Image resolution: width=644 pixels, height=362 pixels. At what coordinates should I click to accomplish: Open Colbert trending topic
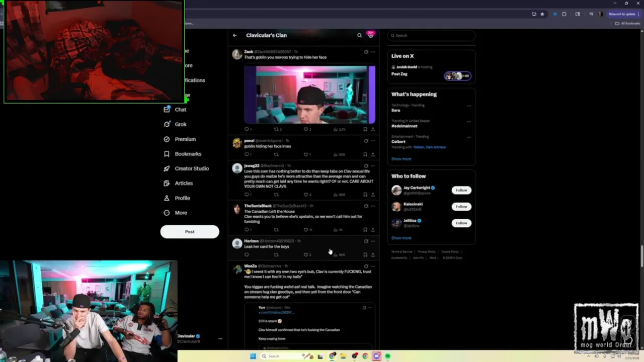pyautogui.click(x=398, y=142)
